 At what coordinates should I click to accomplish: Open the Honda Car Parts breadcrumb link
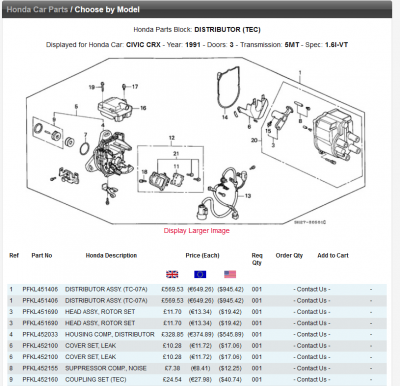37,9
